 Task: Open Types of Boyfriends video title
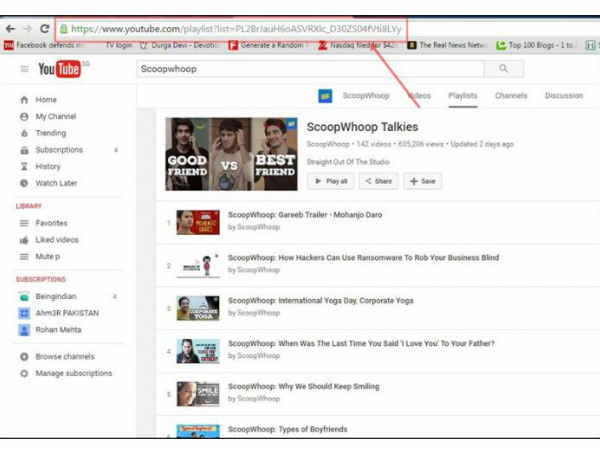click(x=288, y=429)
